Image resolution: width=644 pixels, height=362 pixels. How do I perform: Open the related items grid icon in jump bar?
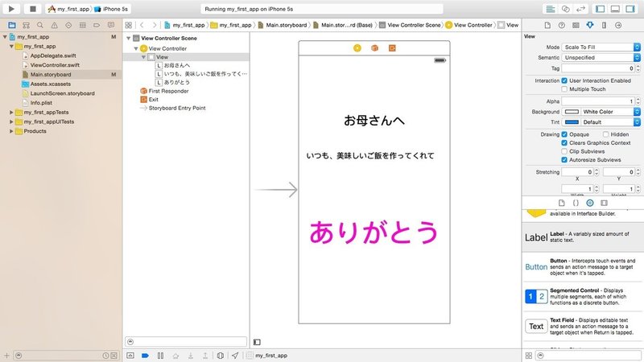point(129,25)
